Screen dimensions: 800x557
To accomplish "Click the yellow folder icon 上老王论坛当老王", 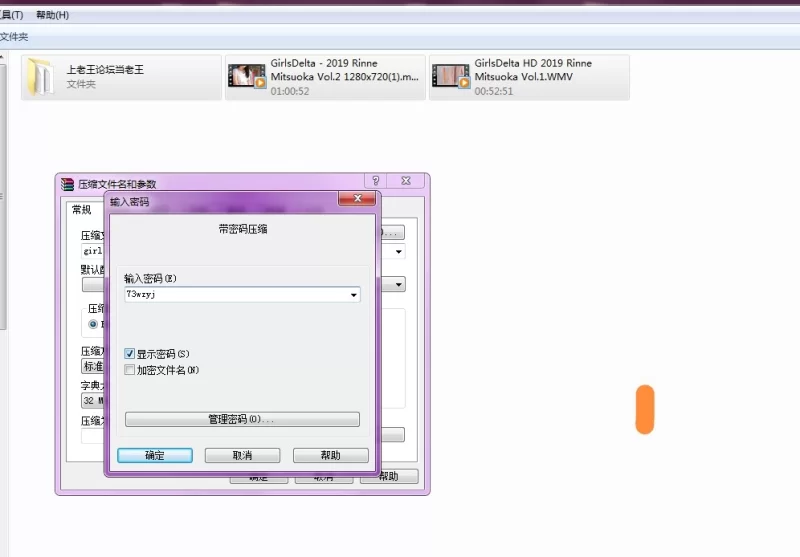I will click(x=41, y=77).
